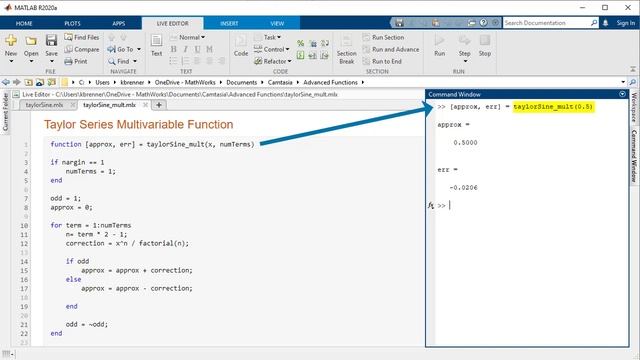Screen dimensions: 640x360
Task: Expand the Go To dropdown arrow
Action: 139,49
